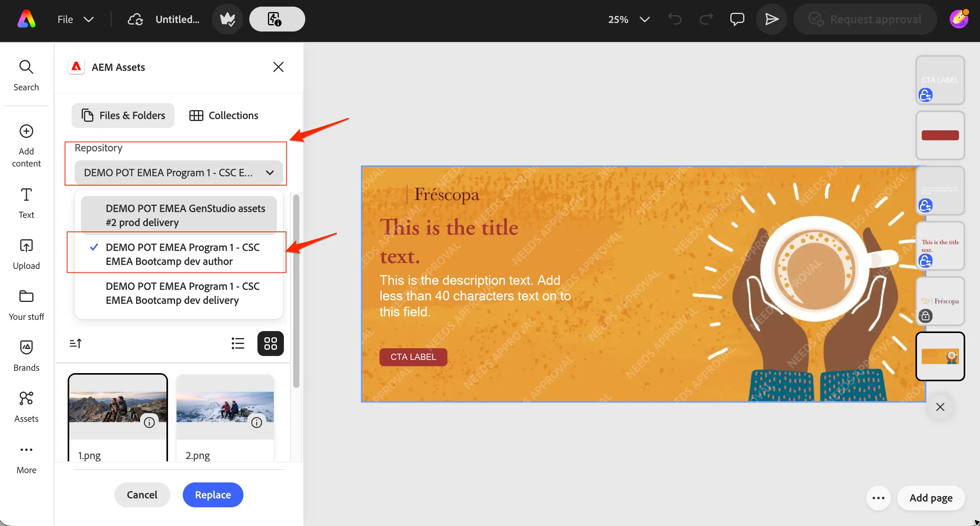Open page options three-dot button

click(878, 498)
